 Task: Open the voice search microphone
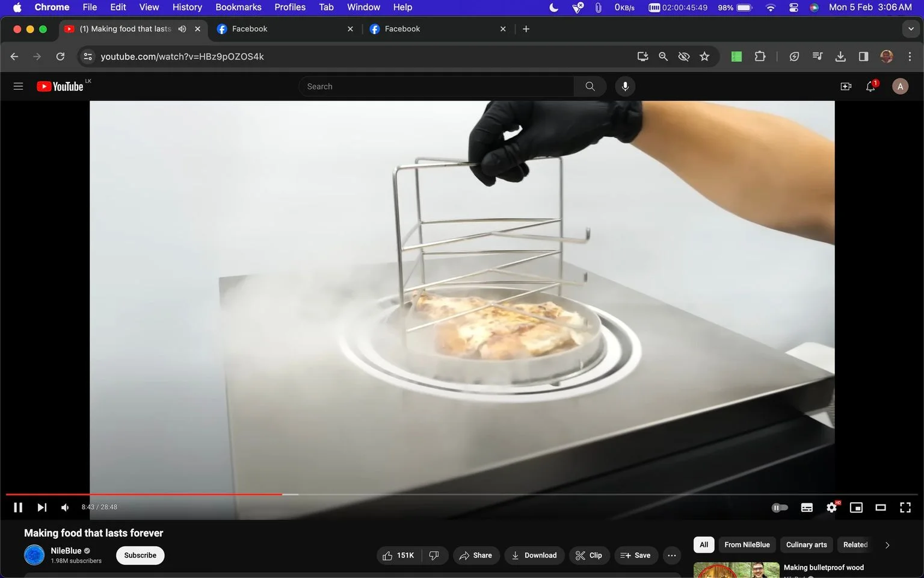(625, 87)
